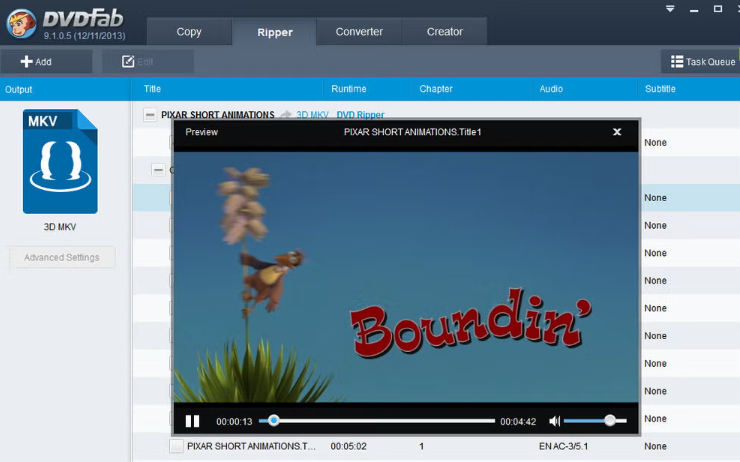Click the volume slider handle
Screen dimensions: 740x462
[x=610, y=420]
